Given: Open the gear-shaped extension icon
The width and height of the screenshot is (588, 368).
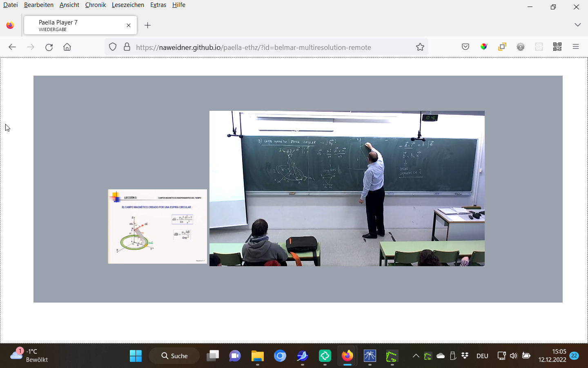Looking at the screenshot, I should pyautogui.click(x=520, y=47).
